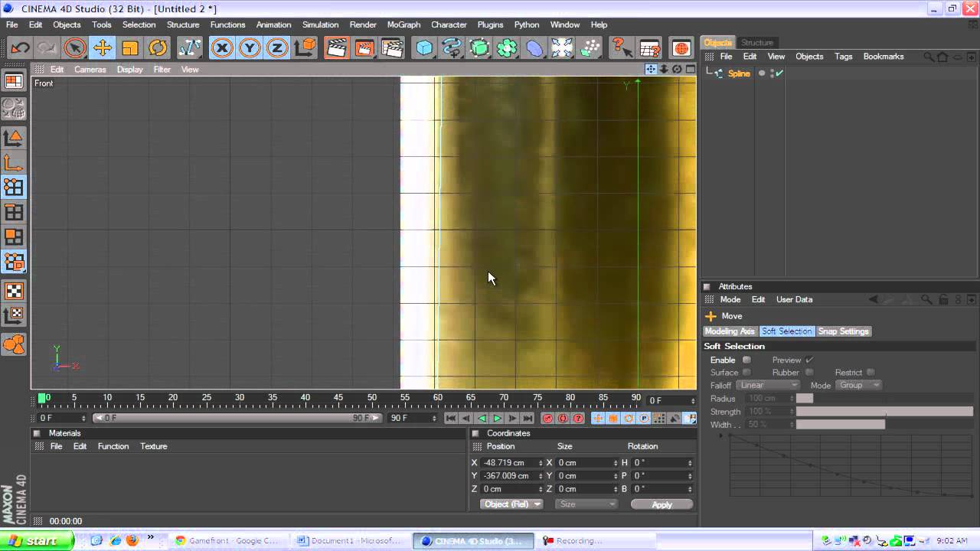Add a Cube primitive object

(424, 48)
